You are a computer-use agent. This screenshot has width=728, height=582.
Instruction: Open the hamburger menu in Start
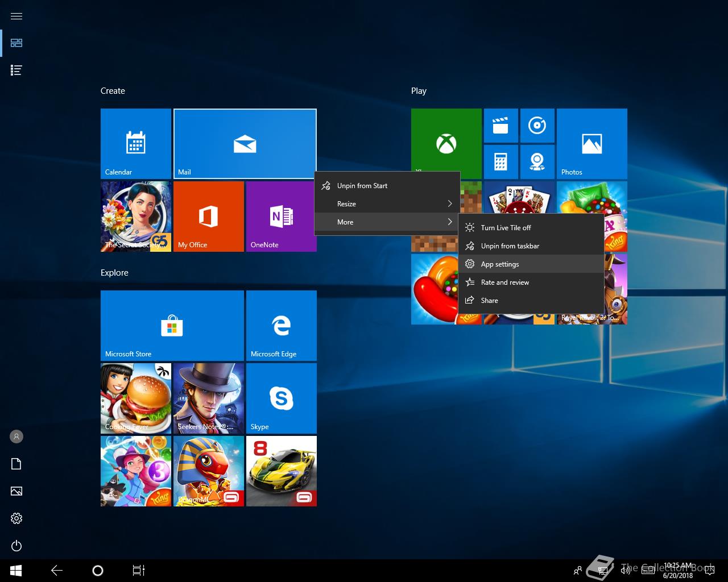(x=16, y=16)
